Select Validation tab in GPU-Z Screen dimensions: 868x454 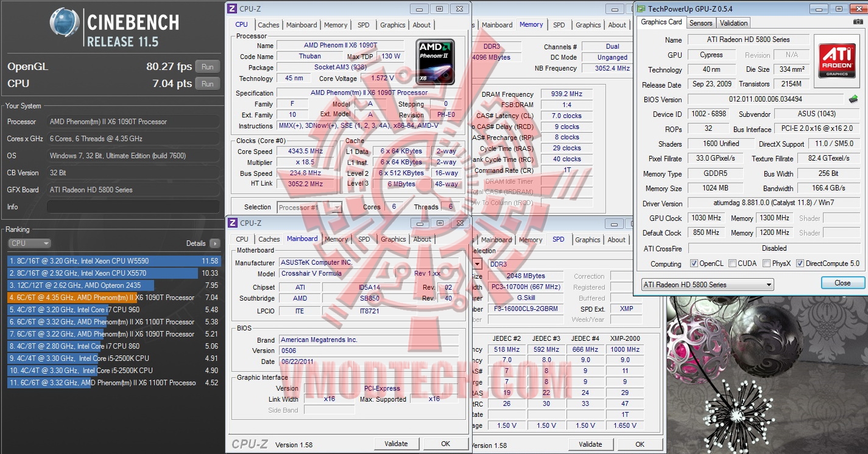pyautogui.click(x=733, y=23)
